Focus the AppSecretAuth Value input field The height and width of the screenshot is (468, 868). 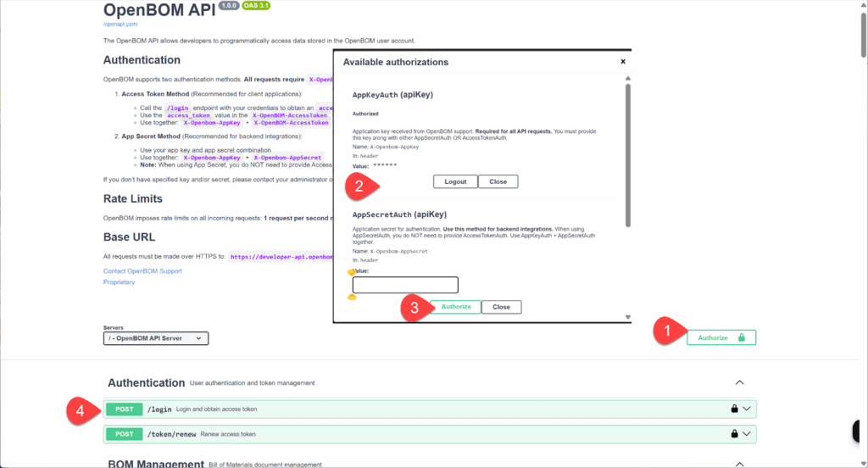(405, 285)
